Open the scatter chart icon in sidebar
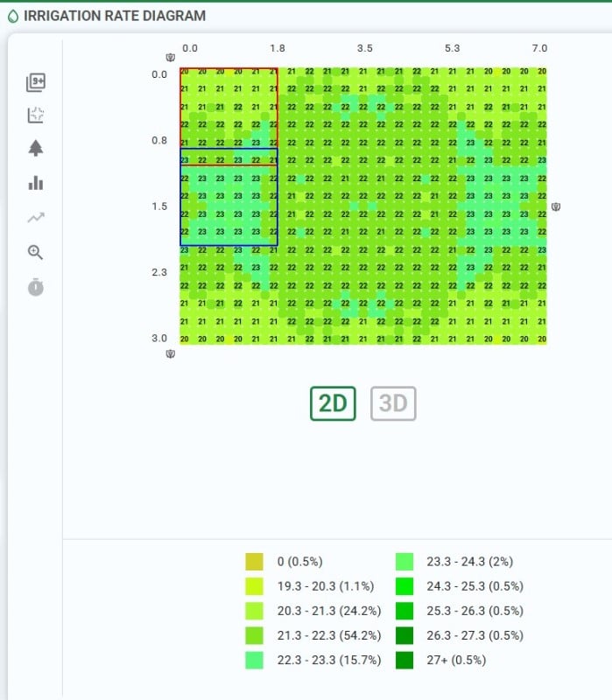Image resolution: width=612 pixels, height=700 pixels. pos(36,115)
